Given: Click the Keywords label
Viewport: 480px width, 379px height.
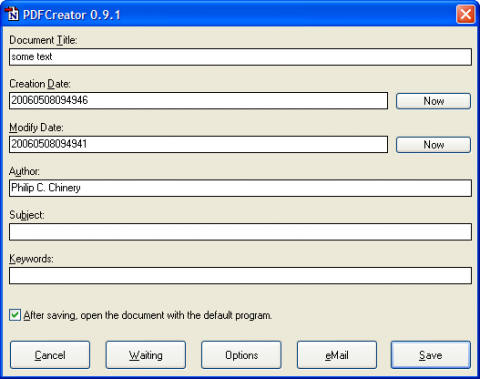Looking at the screenshot, I should (x=31, y=259).
